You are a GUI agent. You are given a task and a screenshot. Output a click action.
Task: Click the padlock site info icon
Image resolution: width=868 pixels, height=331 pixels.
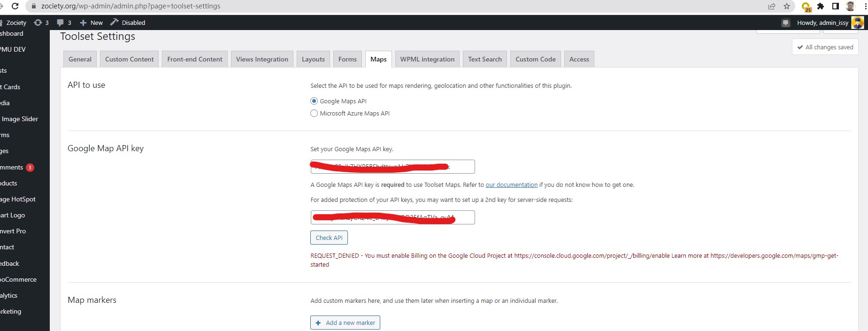[33, 6]
